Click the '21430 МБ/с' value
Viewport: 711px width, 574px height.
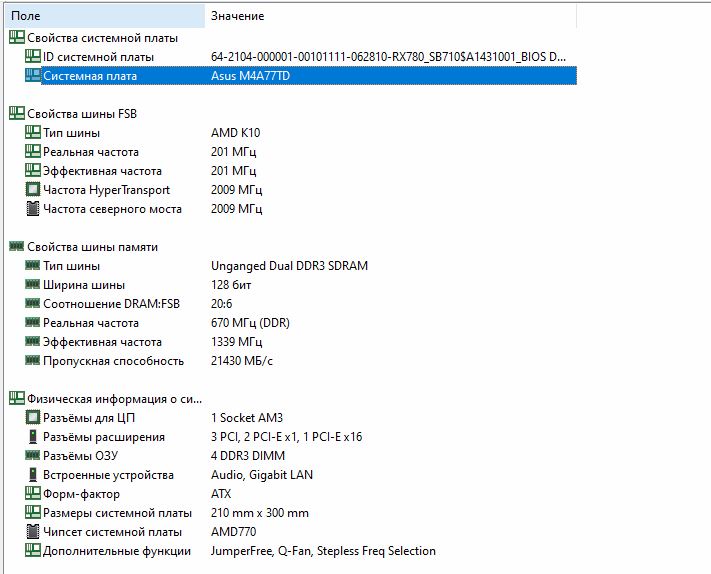(242, 361)
